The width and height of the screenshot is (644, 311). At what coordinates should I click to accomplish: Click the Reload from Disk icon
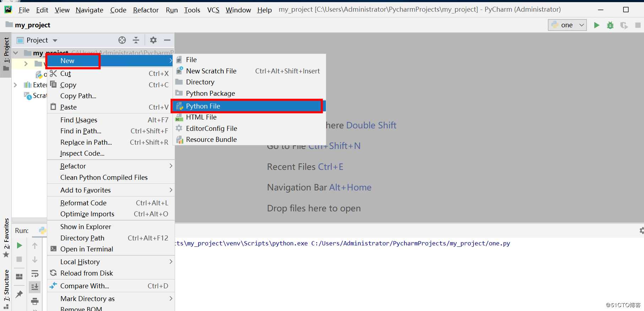point(53,273)
